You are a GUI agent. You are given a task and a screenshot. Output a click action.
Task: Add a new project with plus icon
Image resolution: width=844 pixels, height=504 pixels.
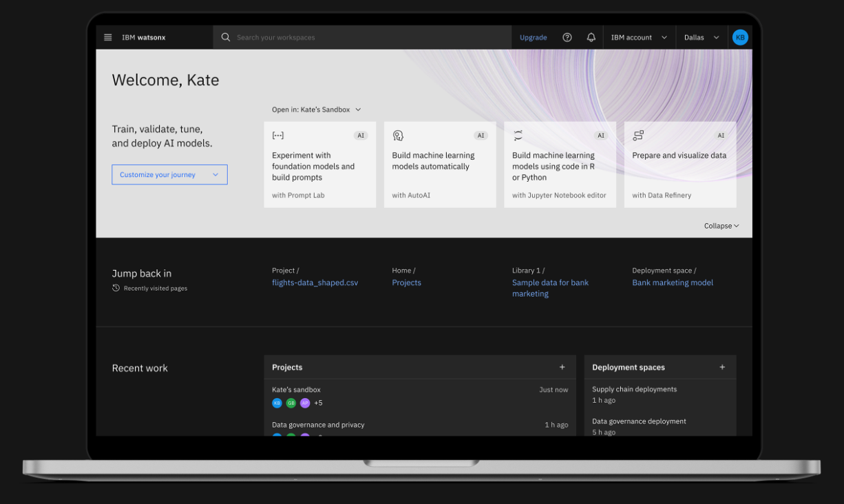(562, 368)
